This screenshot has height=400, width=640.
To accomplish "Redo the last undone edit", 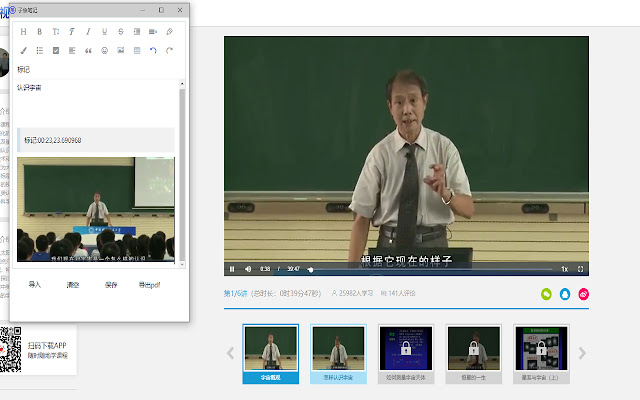I will 169,50.
